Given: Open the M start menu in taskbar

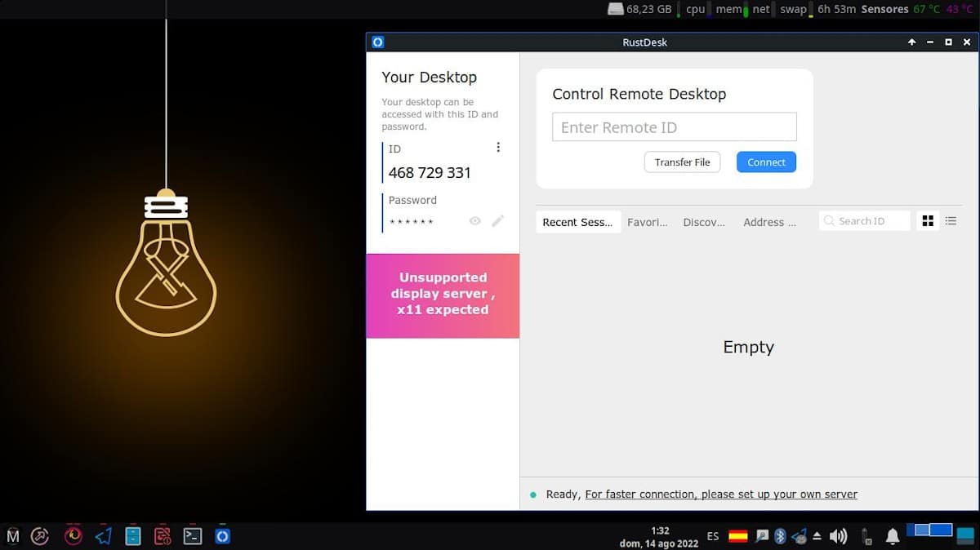Looking at the screenshot, I should coord(13,536).
